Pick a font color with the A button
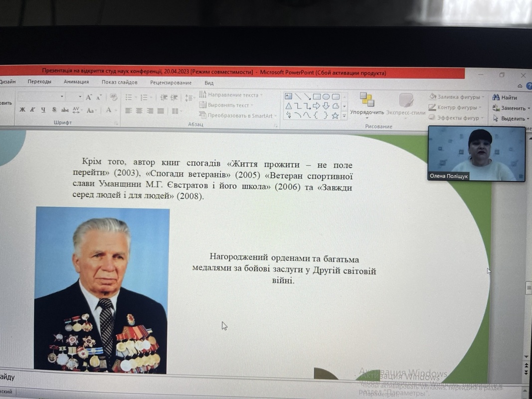532x399 pixels. point(109,110)
